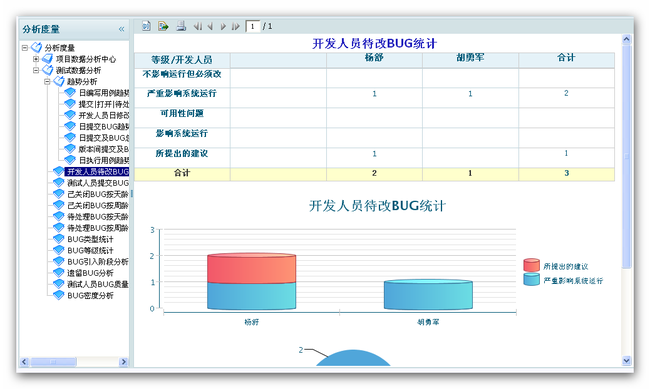Open the BUG类型统计 report
650x389 pixels.
(x=90, y=239)
